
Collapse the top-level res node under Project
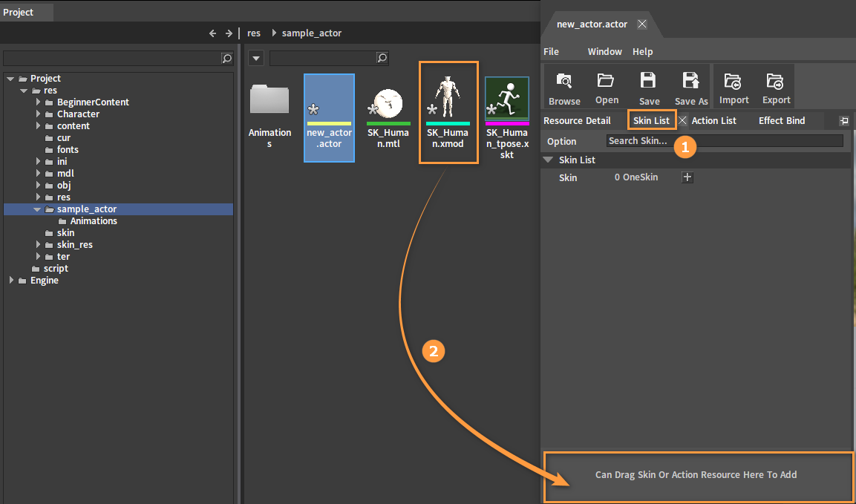[24, 91]
